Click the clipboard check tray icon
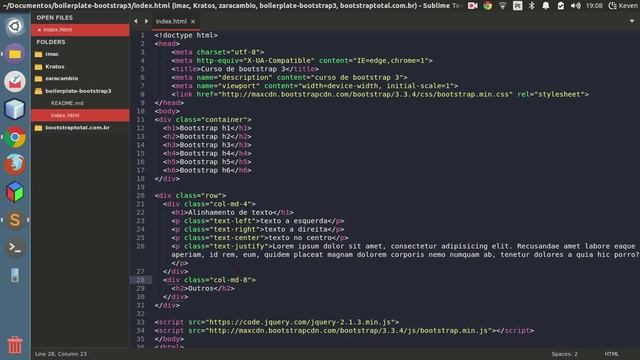Viewport: 640px width, 360px height. point(560,6)
